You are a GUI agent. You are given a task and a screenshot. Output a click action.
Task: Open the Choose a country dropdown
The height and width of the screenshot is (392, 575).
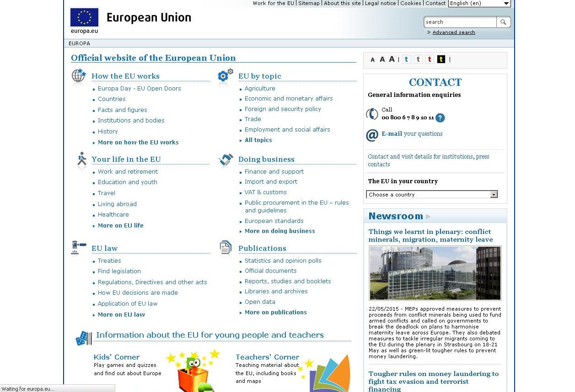432,194
